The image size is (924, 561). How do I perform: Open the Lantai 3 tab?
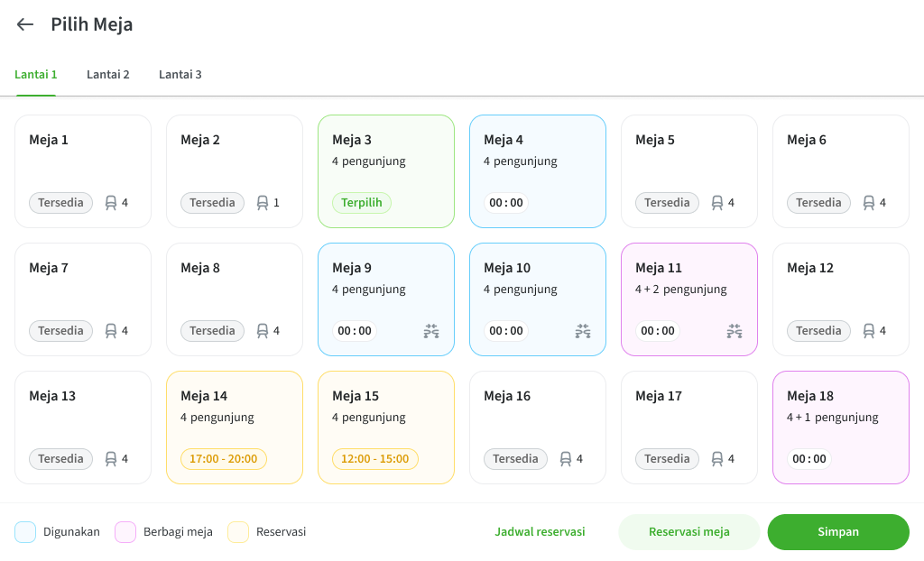click(x=180, y=75)
